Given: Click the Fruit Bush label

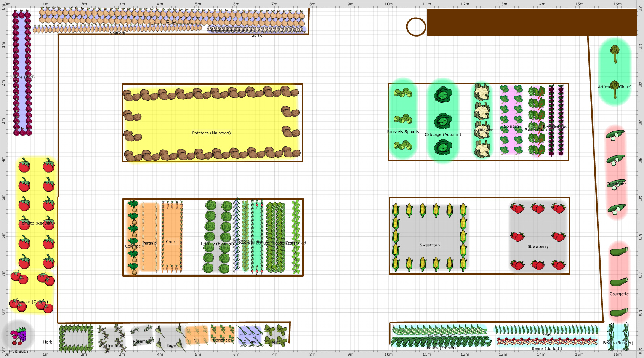Looking at the screenshot, I should [18, 352].
